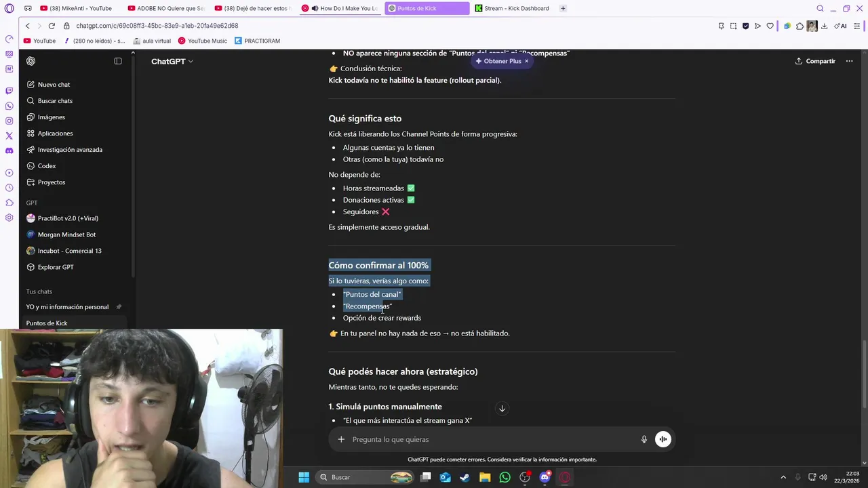Open ad blocker shield icon

pos(745,26)
